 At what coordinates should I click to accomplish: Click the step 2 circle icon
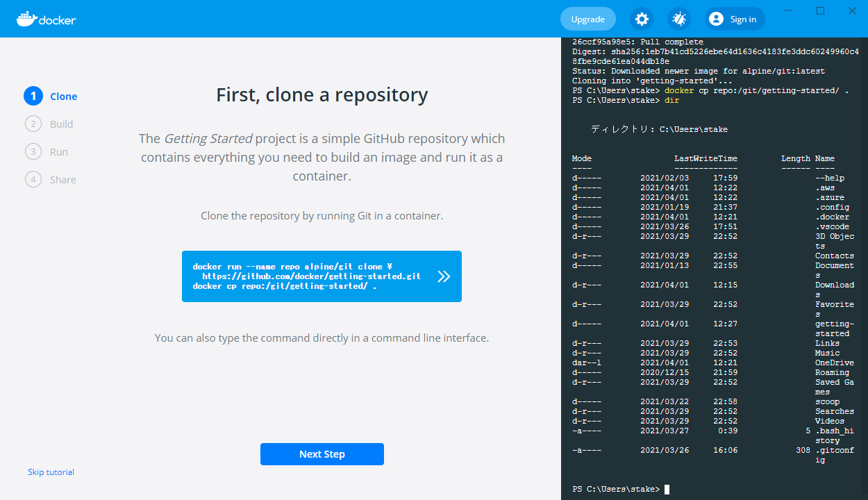point(33,124)
